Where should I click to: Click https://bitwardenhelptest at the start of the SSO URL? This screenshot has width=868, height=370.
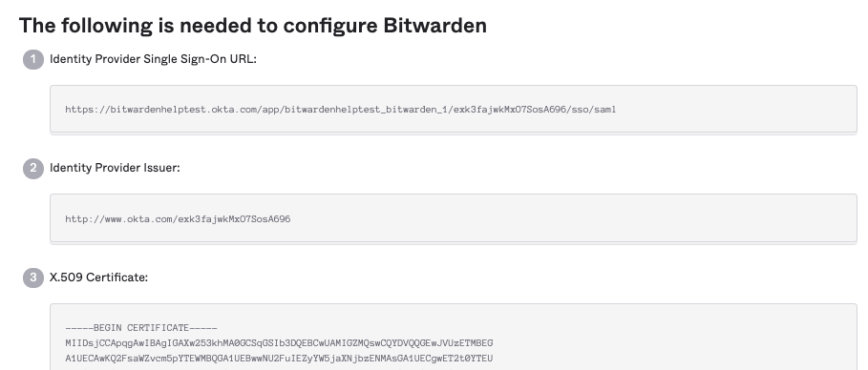[x=137, y=110]
